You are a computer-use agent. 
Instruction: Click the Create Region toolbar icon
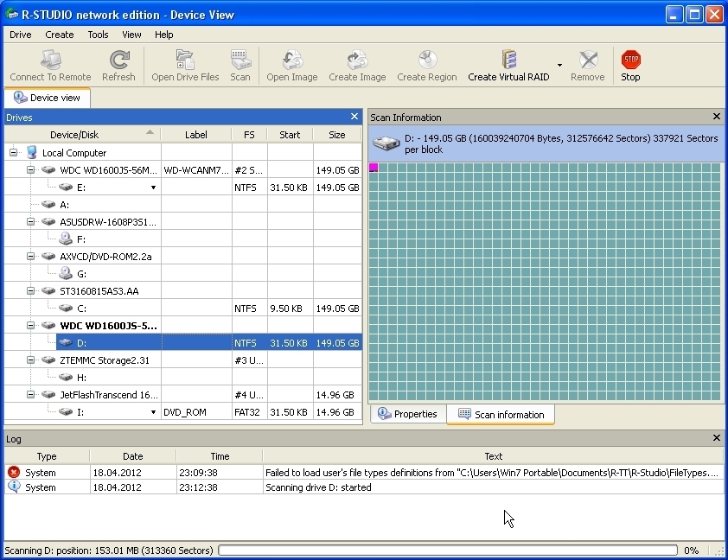coord(426,60)
